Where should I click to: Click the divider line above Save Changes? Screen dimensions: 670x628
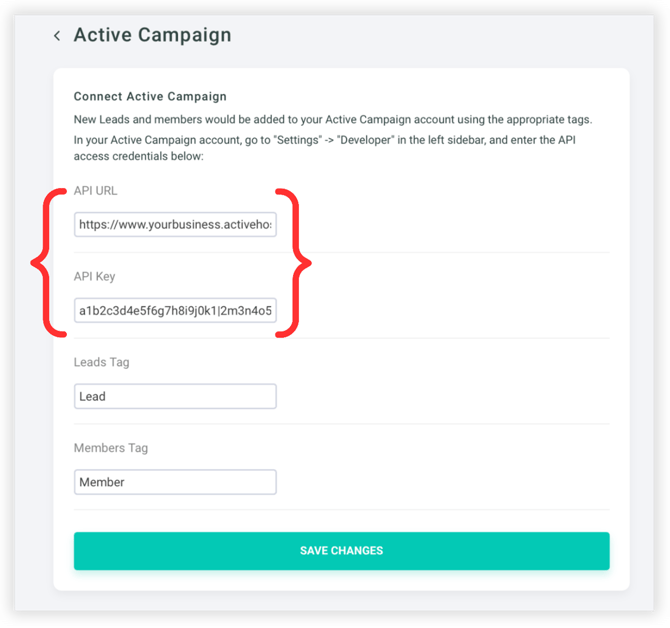[341, 510]
